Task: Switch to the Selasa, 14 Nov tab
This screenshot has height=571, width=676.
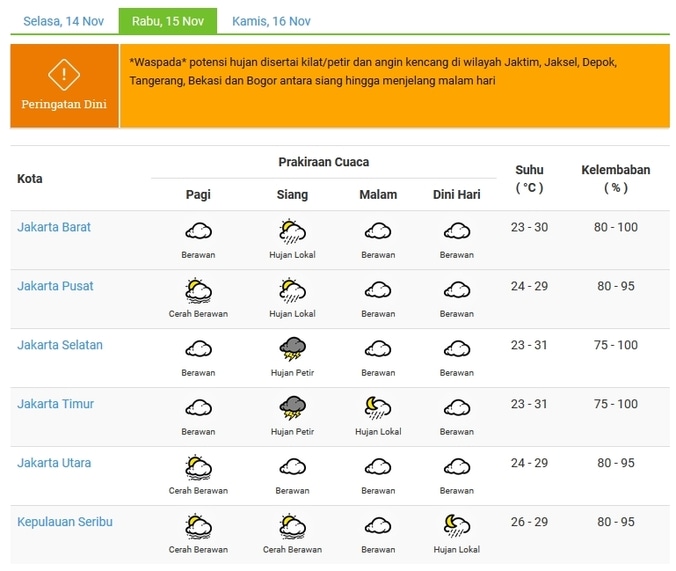Action: 64,21
